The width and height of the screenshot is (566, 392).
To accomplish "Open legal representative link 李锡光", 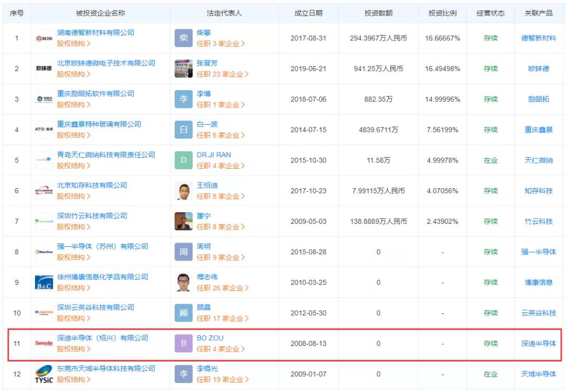I will [x=207, y=369].
